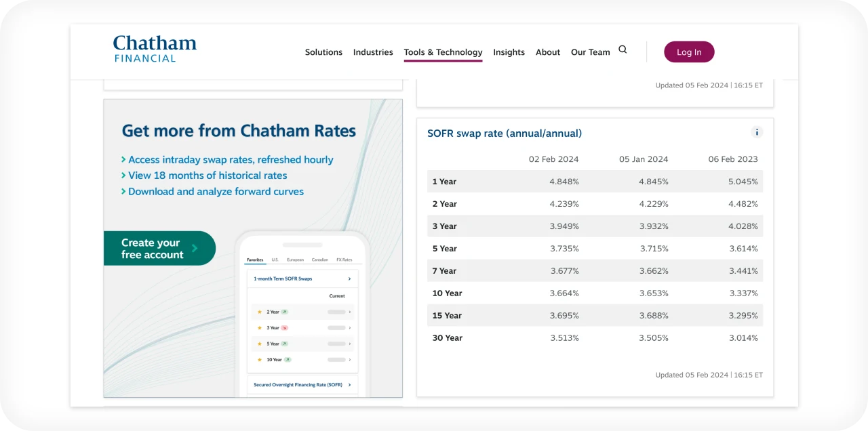Open the site search magnifier icon

[x=623, y=49]
